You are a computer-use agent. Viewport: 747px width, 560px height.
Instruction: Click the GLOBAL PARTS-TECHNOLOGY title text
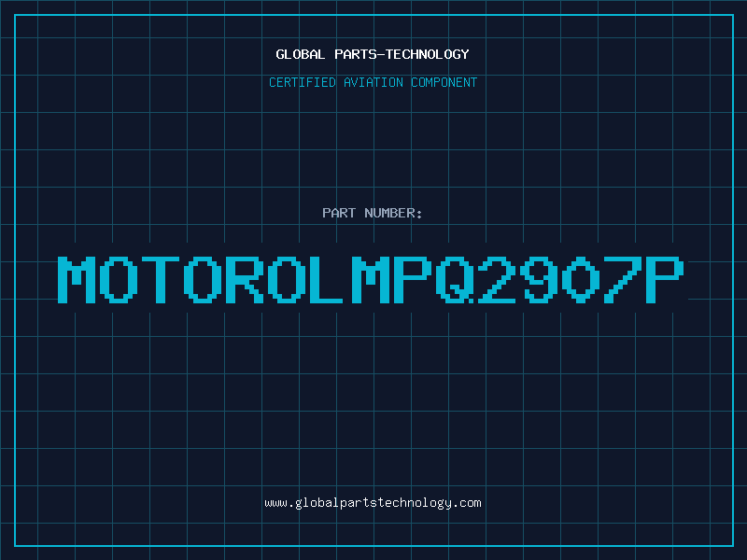pos(373,54)
